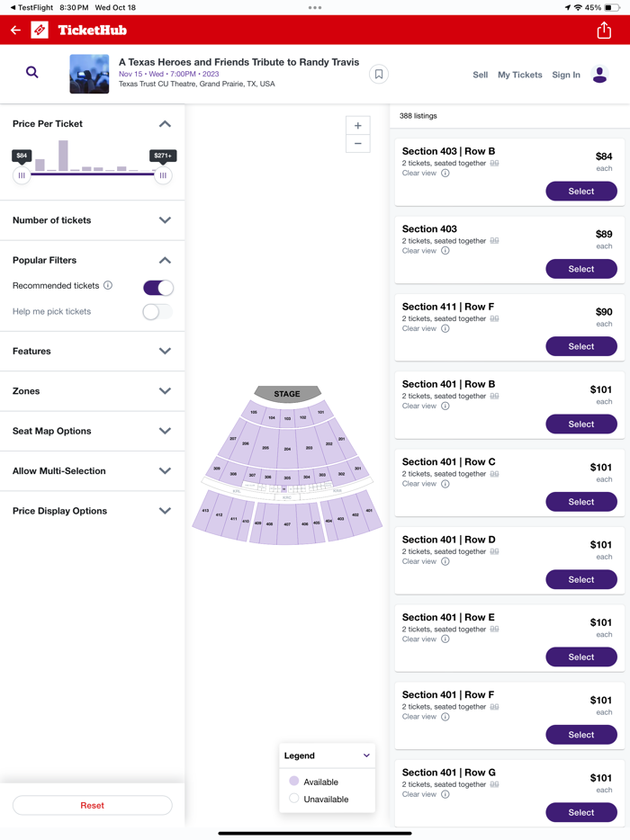Turn on Help me pick tickets
Screen dimensions: 630x840
click(157, 311)
